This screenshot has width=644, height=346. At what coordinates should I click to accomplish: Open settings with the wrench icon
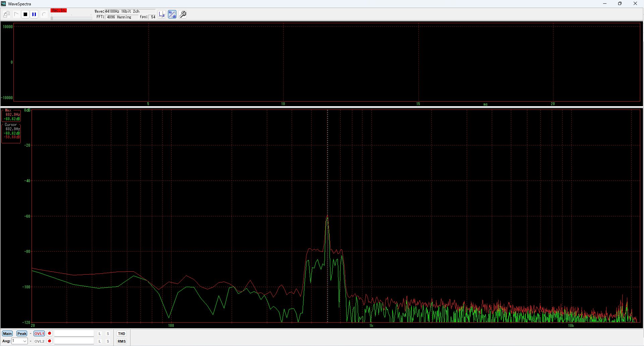pos(183,14)
